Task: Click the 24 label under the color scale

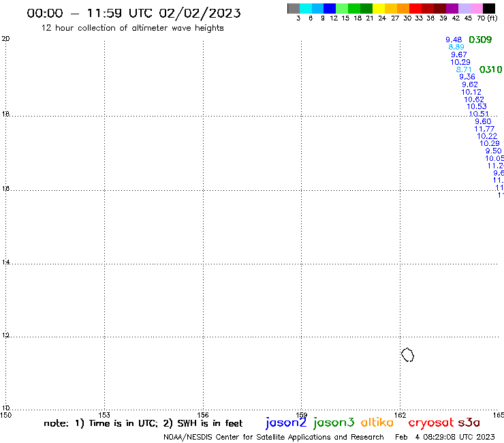Action: 382,18
